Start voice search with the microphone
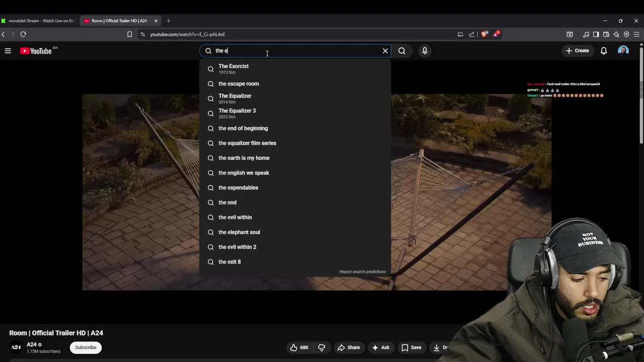Viewport: 644px width, 362px height. pyautogui.click(x=425, y=51)
